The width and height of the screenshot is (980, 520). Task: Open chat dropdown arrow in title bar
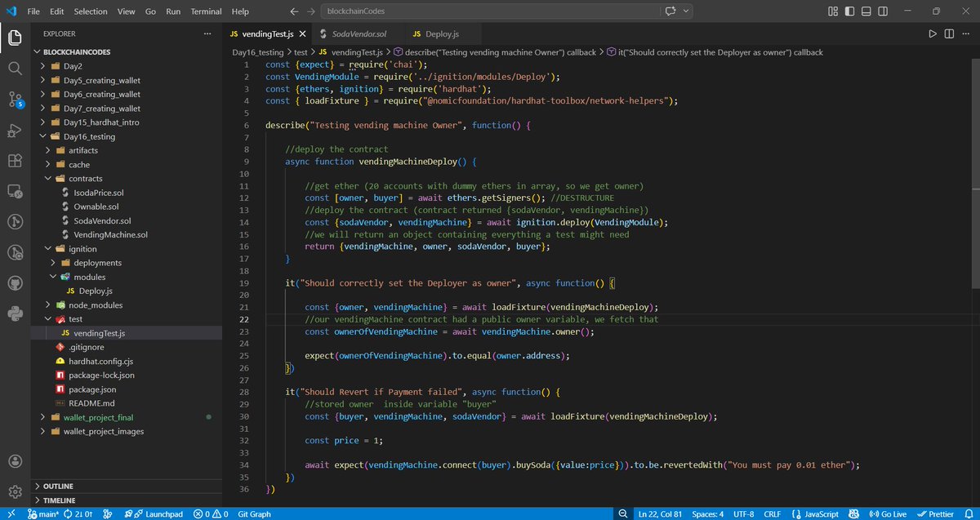coord(687,11)
